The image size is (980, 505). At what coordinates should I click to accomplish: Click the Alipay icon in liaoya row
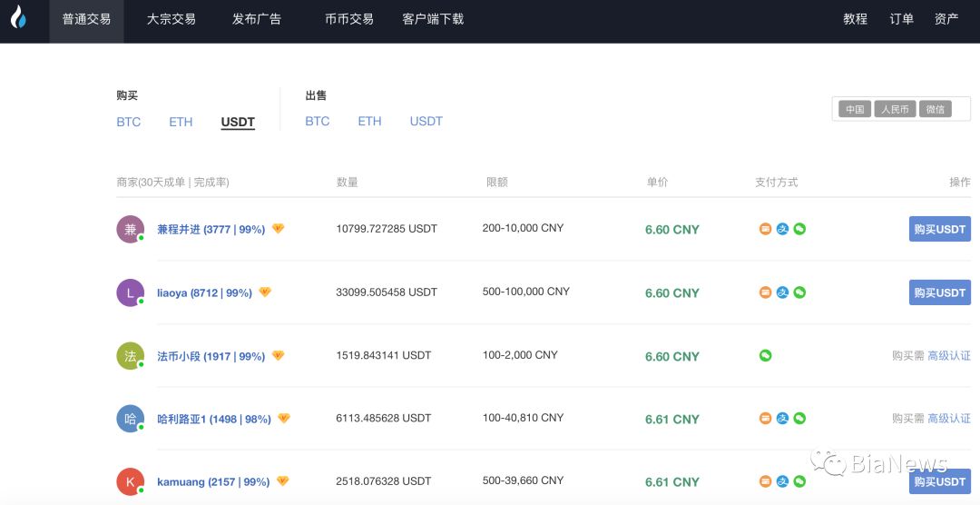pos(782,292)
